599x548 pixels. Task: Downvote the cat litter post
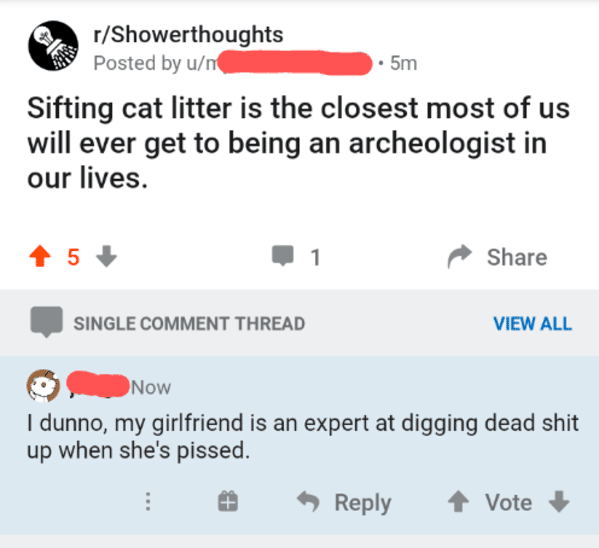(106, 256)
